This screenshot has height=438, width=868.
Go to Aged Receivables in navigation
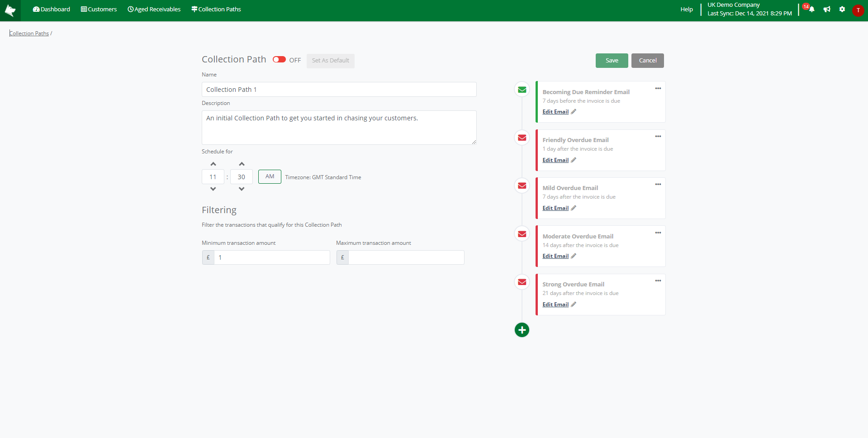tap(154, 10)
